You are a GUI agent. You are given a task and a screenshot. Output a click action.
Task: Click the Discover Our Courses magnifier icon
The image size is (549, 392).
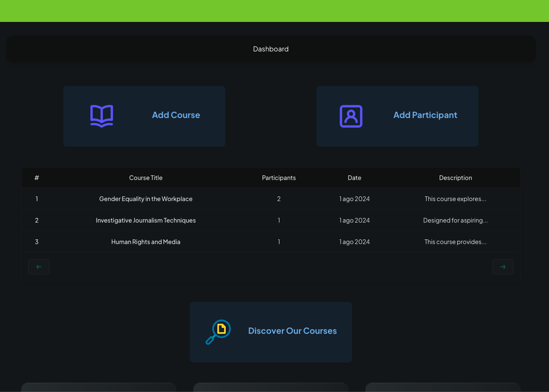(218, 332)
